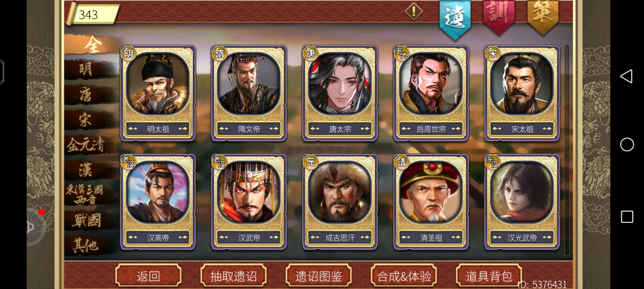Viewport: 644px width, 289px height.
Task: Tap the floating button with red dot
Action: 35,226
